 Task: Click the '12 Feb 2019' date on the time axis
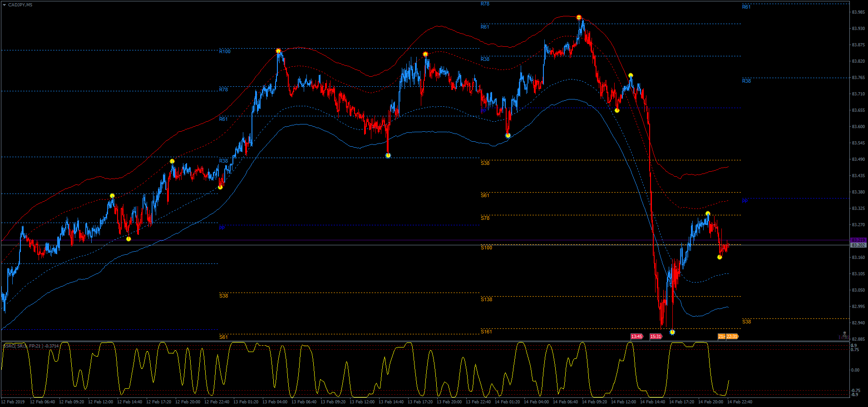tap(13, 402)
